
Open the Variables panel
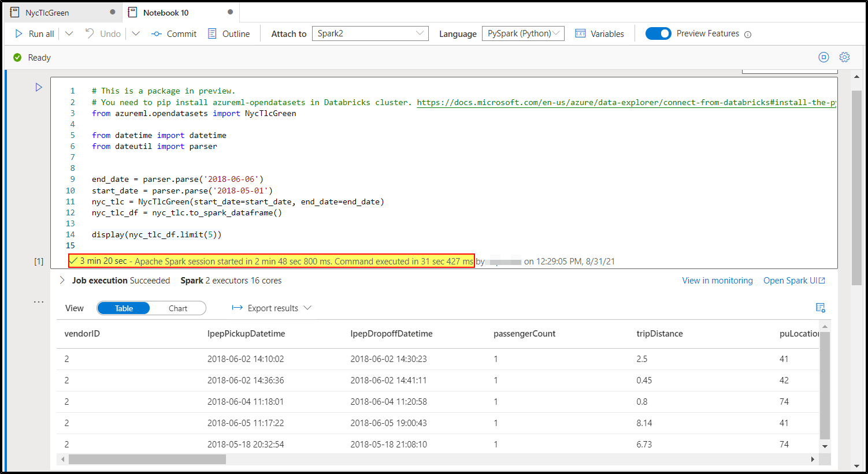599,34
